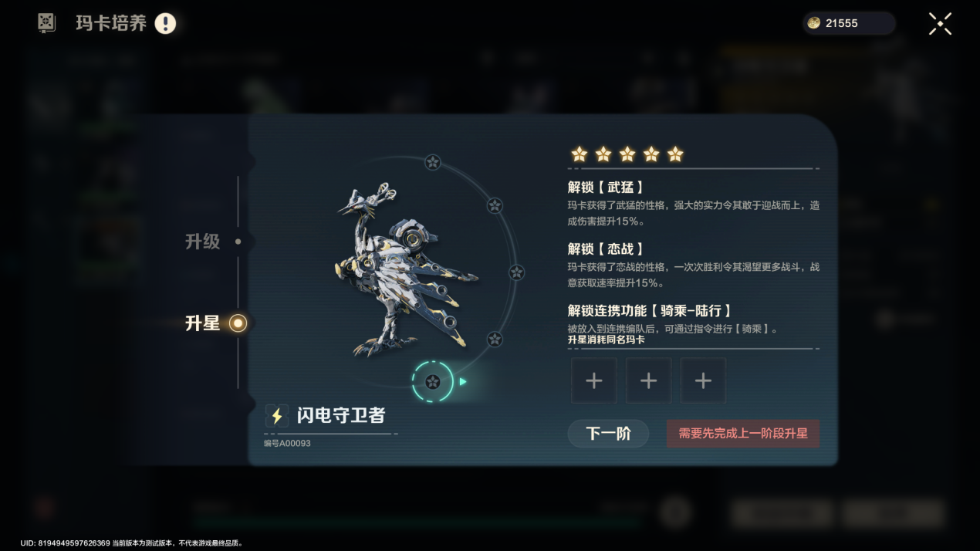The height and width of the screenshot is (551, 980).
Task: Select the fourth star node on the arc
Action: pyautogui.click(x=495, y=339)
